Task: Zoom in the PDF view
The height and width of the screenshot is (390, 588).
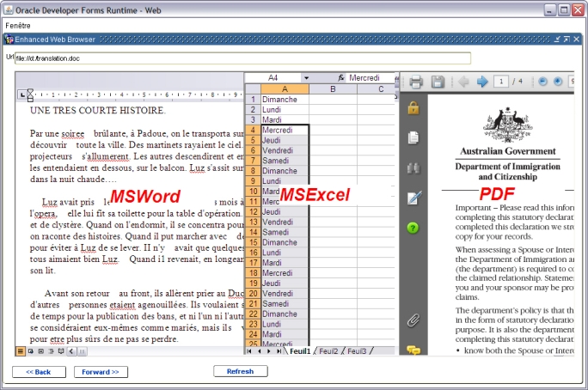Action: tap(558, 82)
